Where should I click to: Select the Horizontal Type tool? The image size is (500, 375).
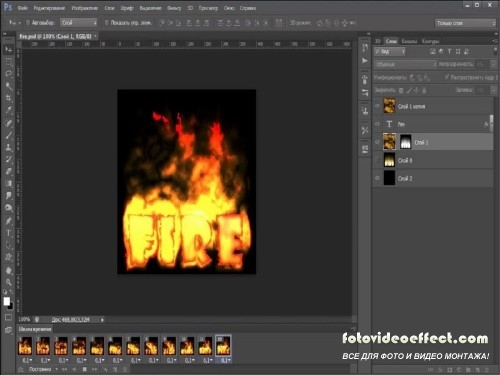click(9, 233)
